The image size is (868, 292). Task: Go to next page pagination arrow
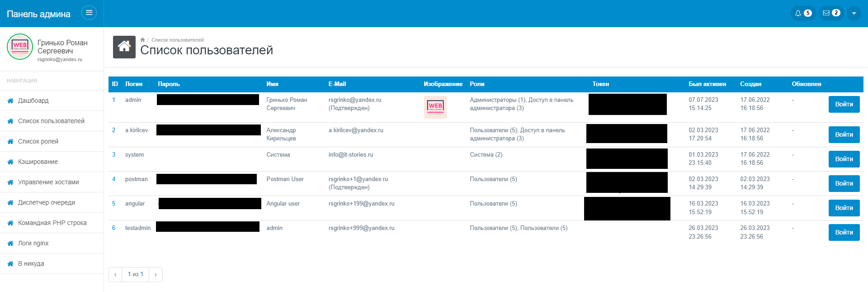[x=156, y=274]
